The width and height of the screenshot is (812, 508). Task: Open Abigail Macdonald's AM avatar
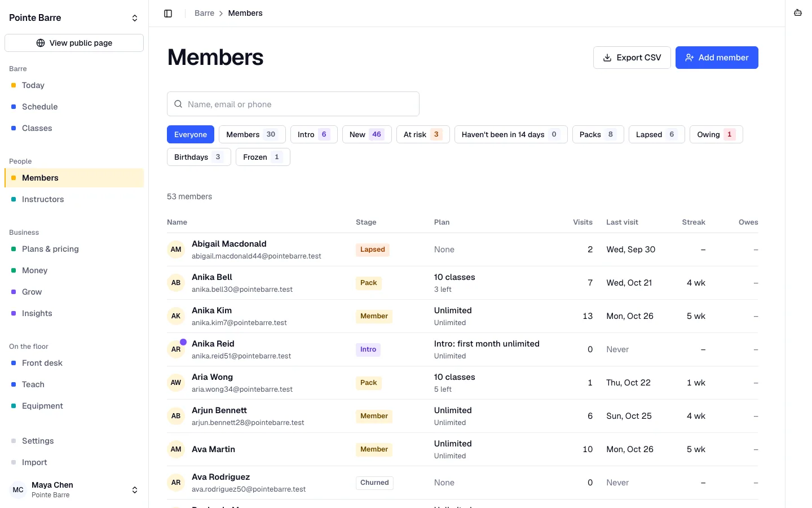click(176, 249)
